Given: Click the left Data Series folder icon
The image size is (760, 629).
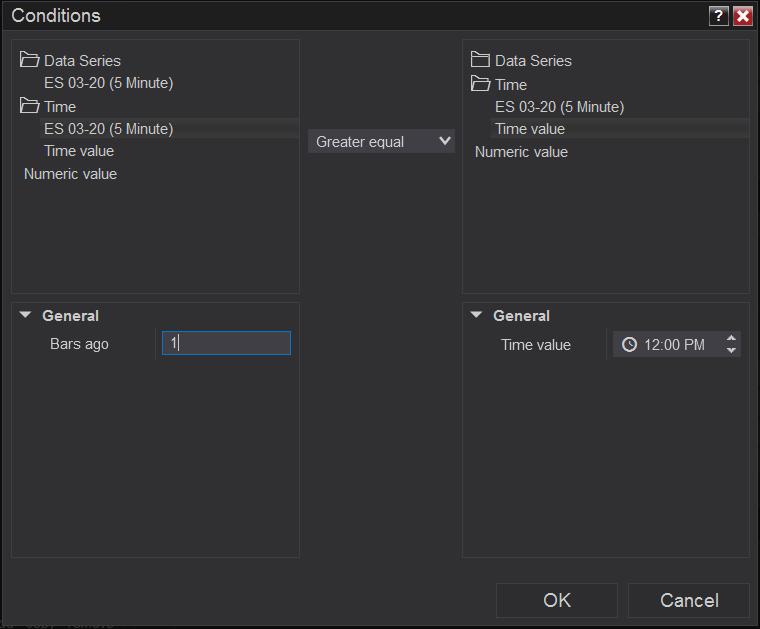Looking at the screenshot, I should (x=29, y=60).
